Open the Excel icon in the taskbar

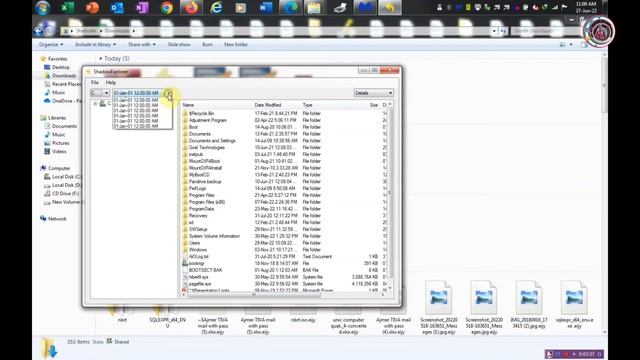(x=67, y=7)
